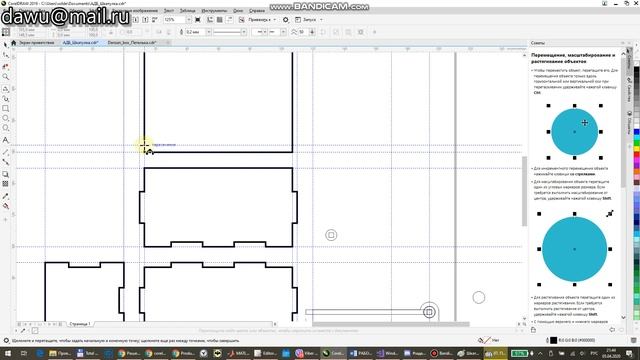
Task: Switch to the Welcome screen tab
Action: coord(37,42)
